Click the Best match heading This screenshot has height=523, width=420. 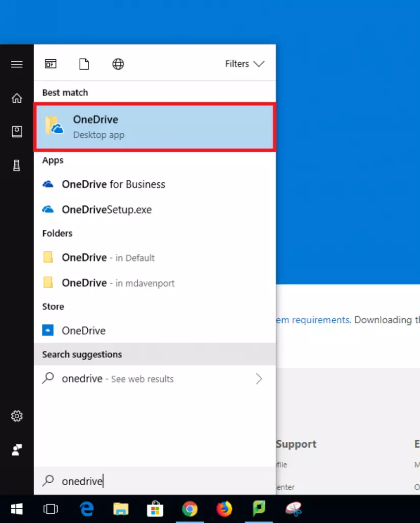click(65, 92)
